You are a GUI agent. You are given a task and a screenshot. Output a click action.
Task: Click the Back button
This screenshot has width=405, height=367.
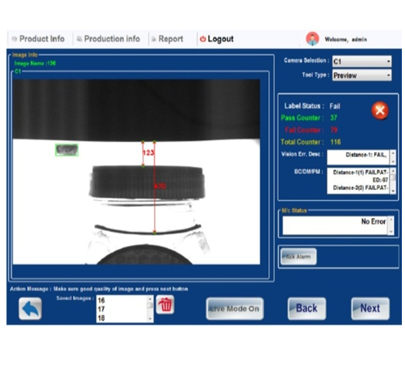coord(307,309)
